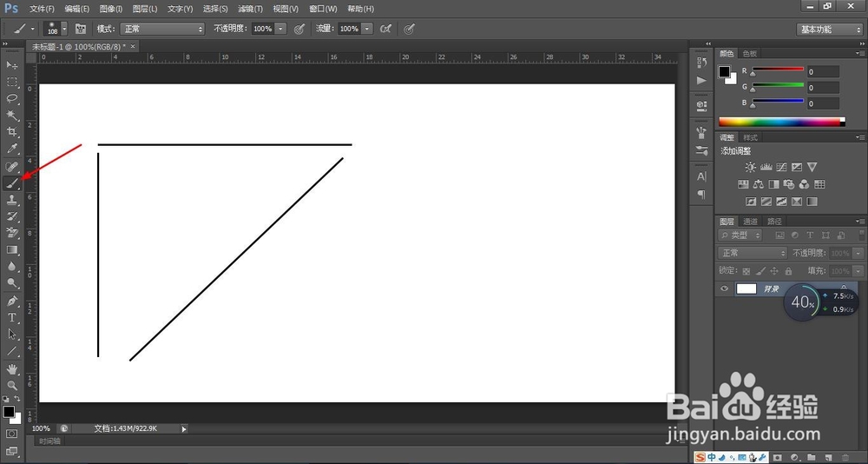
Task: Open the History panel icon
Action: coord(701,63)
